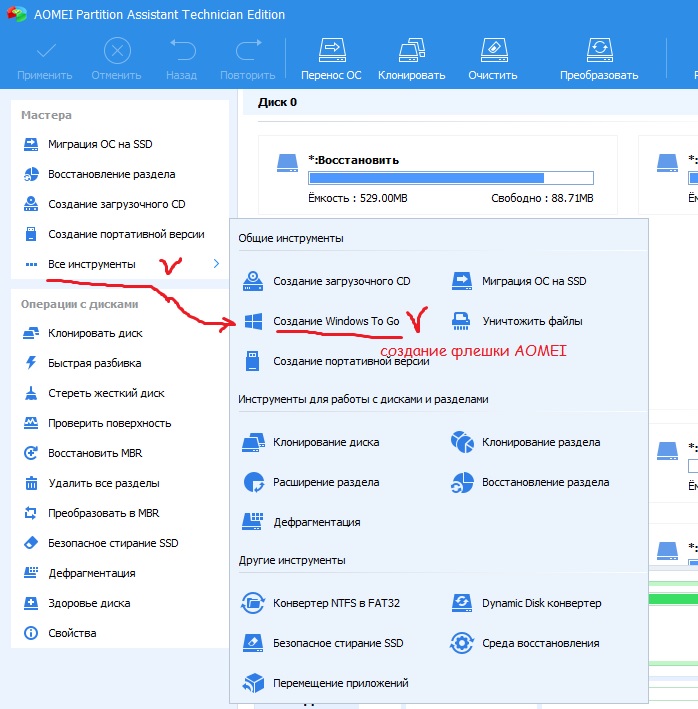
Task: Click the Назад undo arrow icon
Action: click(x=183, y=50)
